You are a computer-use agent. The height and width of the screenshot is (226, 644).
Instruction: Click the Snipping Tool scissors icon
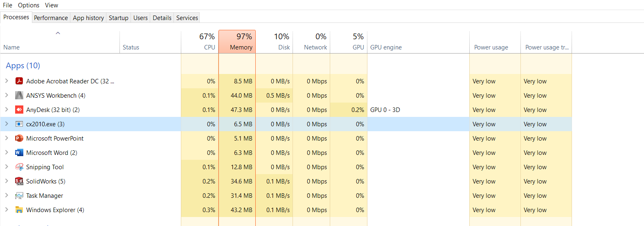point(19,167)
